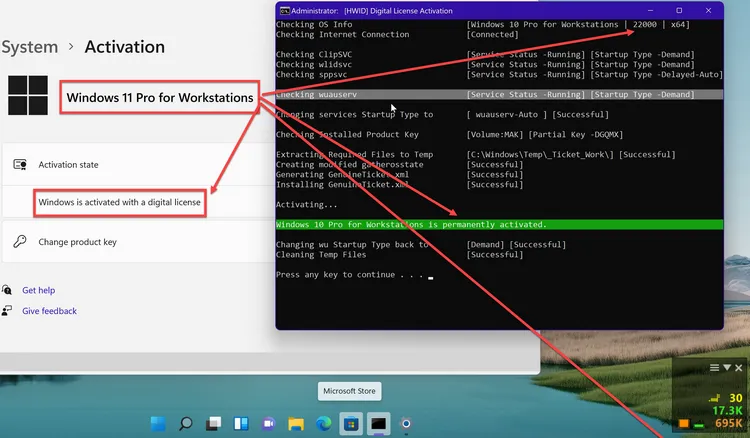Click 'Windows 11 Pro for Workstations' edition text
Image resolution: width=750 pixels, height=438 pixels.
pyautogui.click(x=160, y=98)
